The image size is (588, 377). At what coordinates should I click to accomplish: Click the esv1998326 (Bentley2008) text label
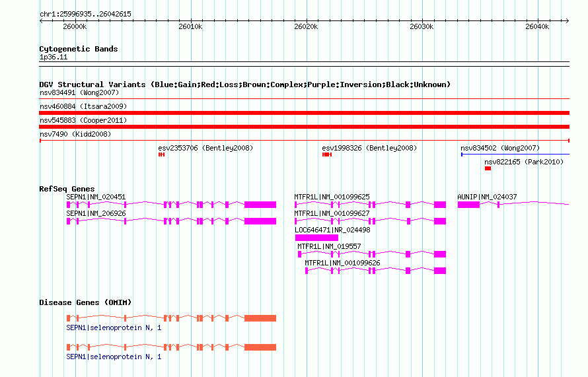coord(369,148)
